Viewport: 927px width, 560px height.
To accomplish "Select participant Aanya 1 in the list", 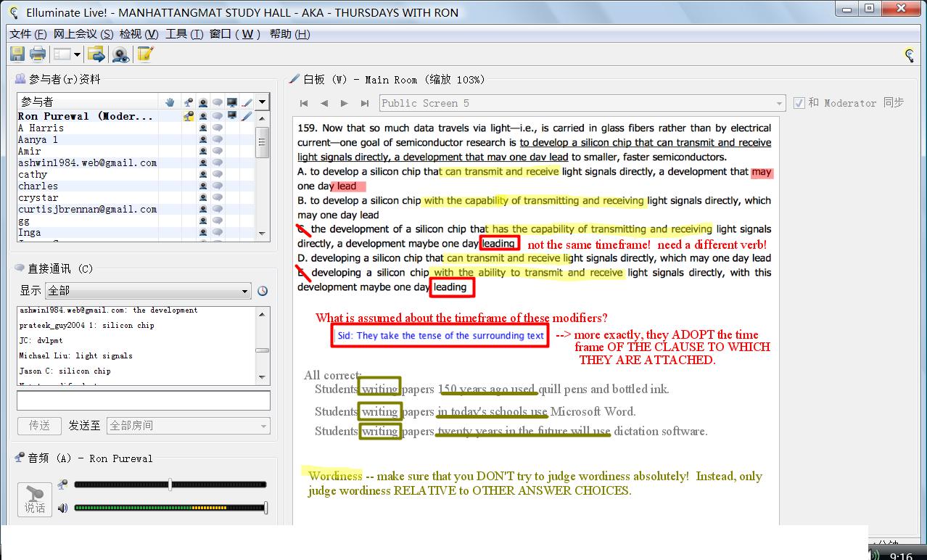I will (38, 139).
